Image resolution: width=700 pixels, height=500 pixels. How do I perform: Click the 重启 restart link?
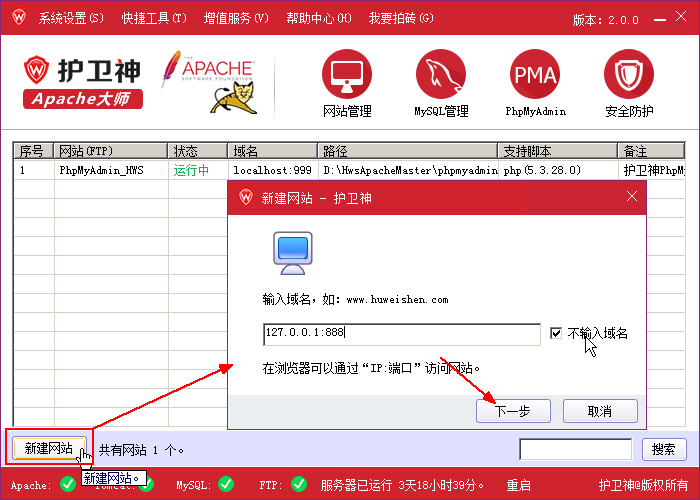point(518,485)
